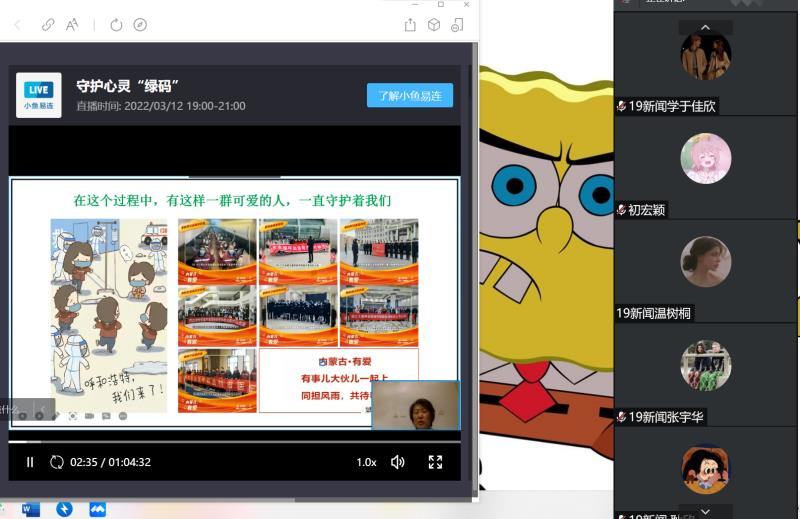Click the cube icon in top toolbar

click(434, 24)
